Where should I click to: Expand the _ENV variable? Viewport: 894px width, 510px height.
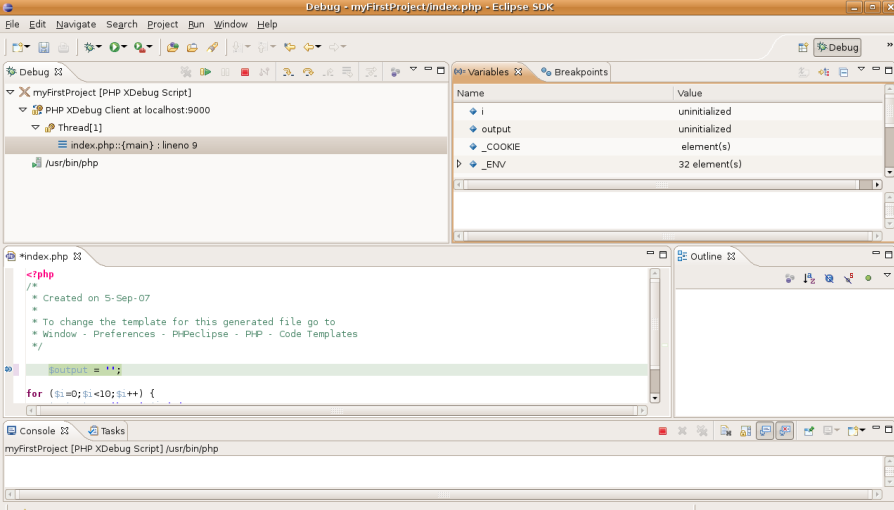459,164
